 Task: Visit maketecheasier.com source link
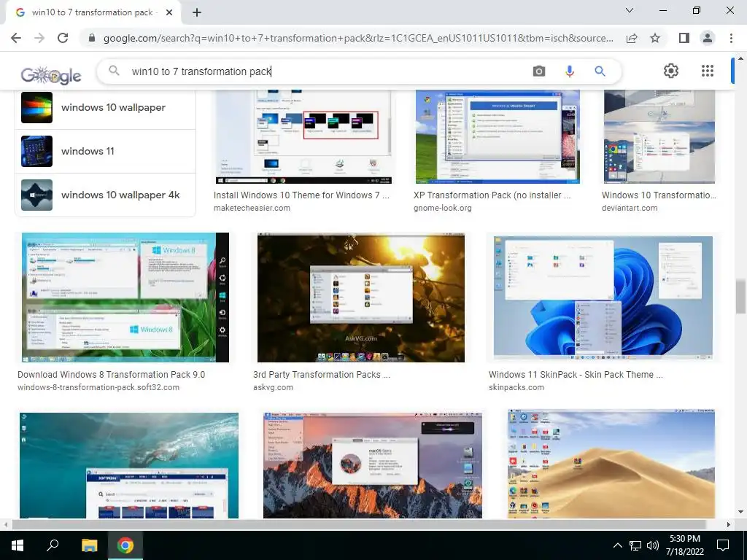click(252, 208)
